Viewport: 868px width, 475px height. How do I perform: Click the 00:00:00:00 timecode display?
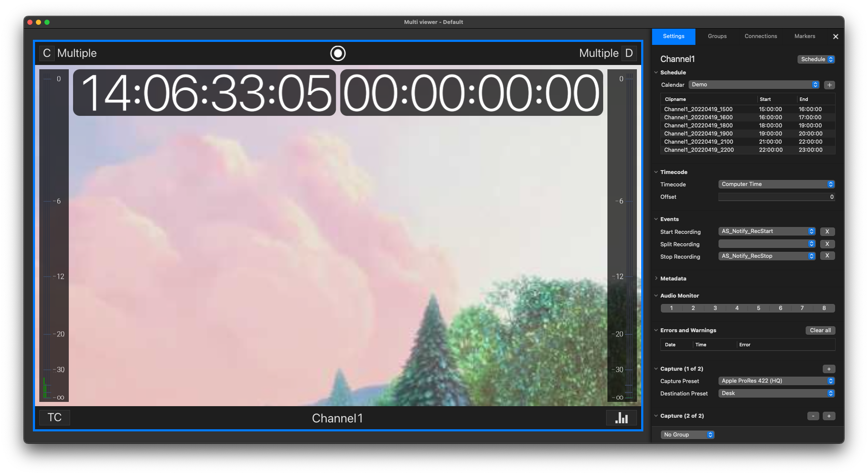472,93
